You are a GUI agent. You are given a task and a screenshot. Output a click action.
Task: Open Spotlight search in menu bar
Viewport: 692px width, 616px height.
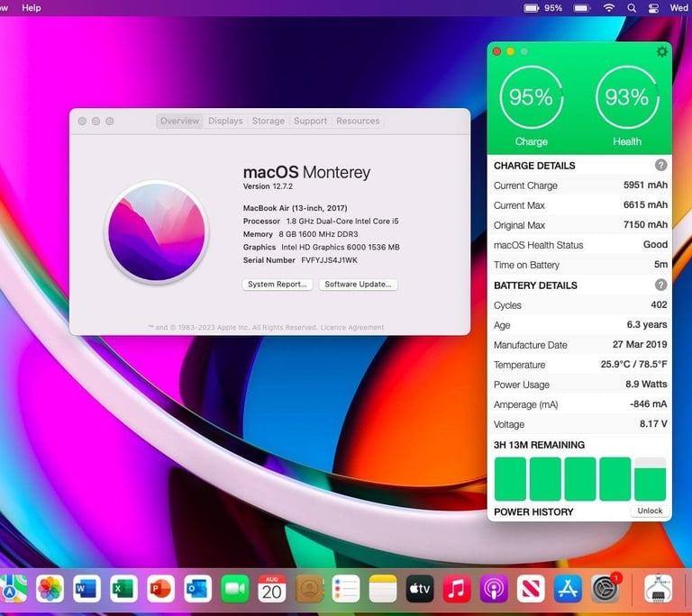632,8
